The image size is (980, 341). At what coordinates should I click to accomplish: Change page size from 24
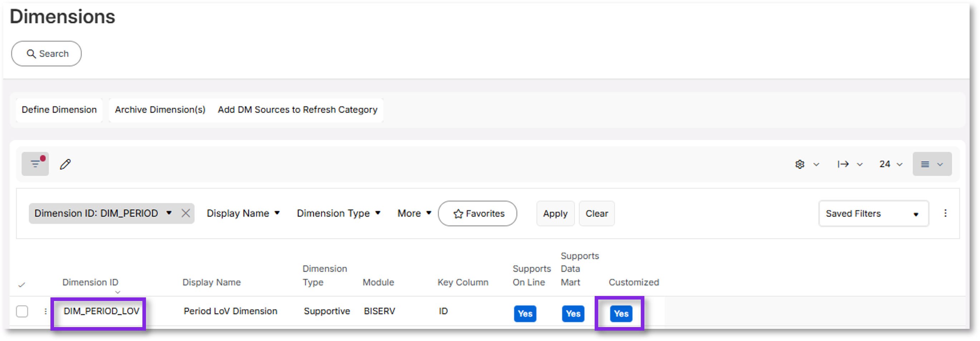[891, 164]
